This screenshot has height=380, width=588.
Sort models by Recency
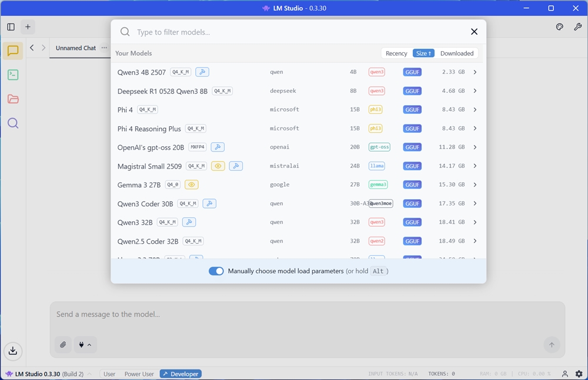(x=396, y=53)
